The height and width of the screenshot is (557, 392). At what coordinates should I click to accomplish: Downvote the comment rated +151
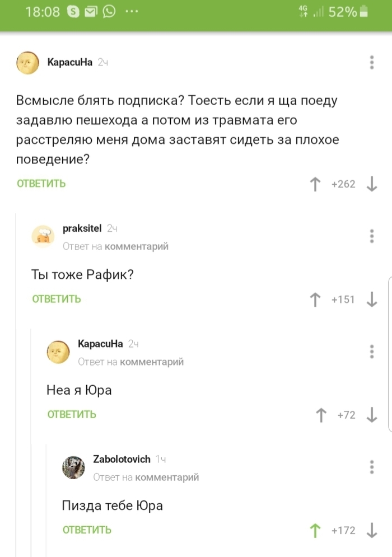(x=371, y=299)
